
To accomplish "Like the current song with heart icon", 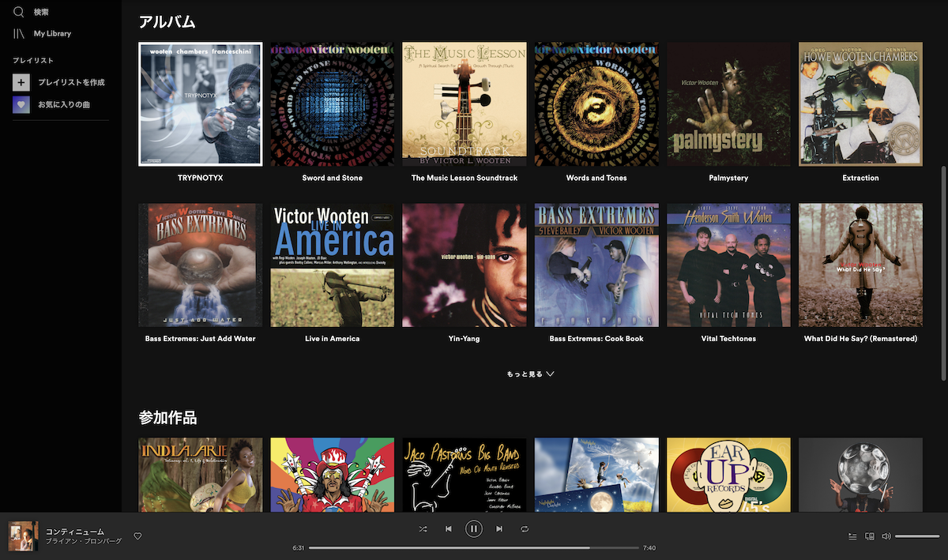I will 137,536.
